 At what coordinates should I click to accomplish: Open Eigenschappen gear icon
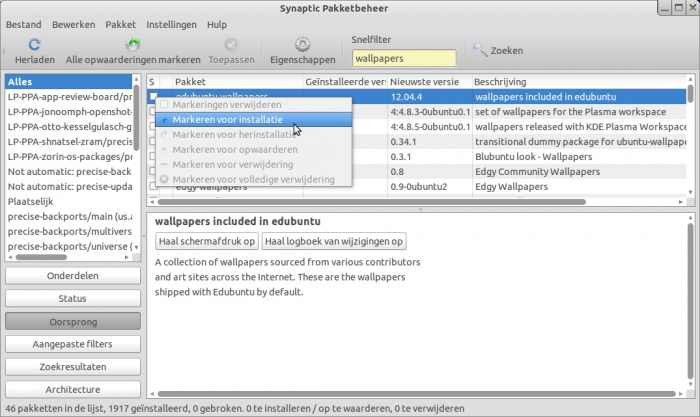(303, 44)
